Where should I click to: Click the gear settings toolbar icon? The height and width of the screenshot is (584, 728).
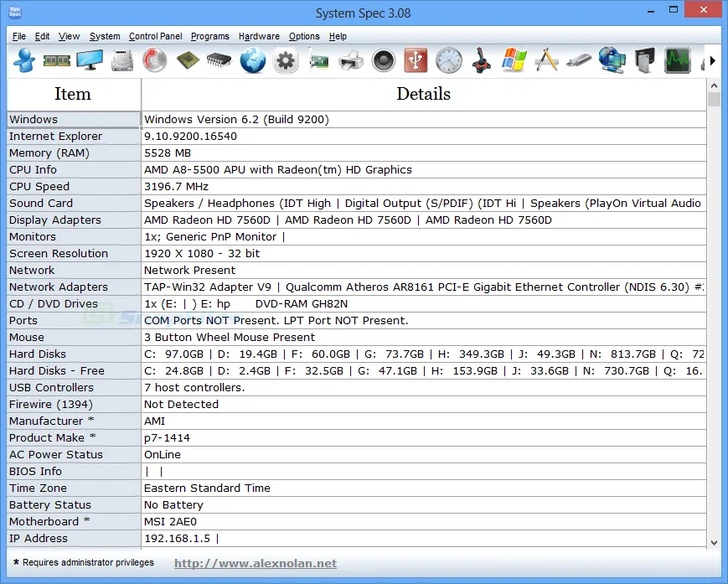(x=286, y=60)
